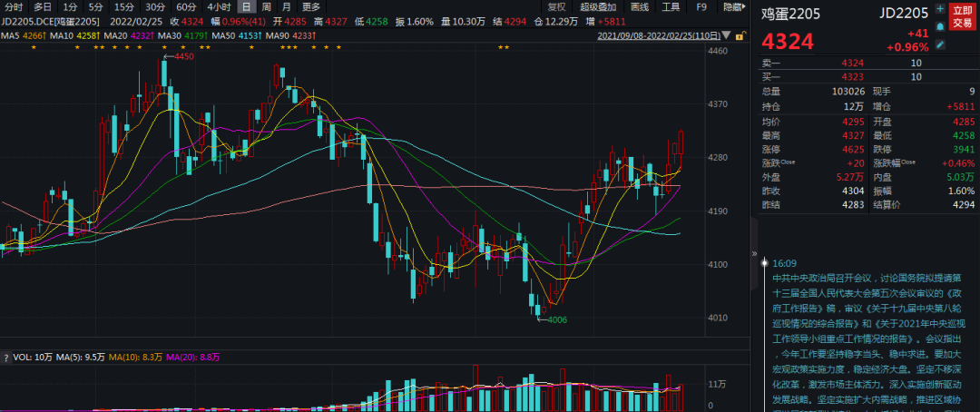Click the MA50 4153 indicator label
This screenshot has width=980, height=412.
[x=237, y=36]
